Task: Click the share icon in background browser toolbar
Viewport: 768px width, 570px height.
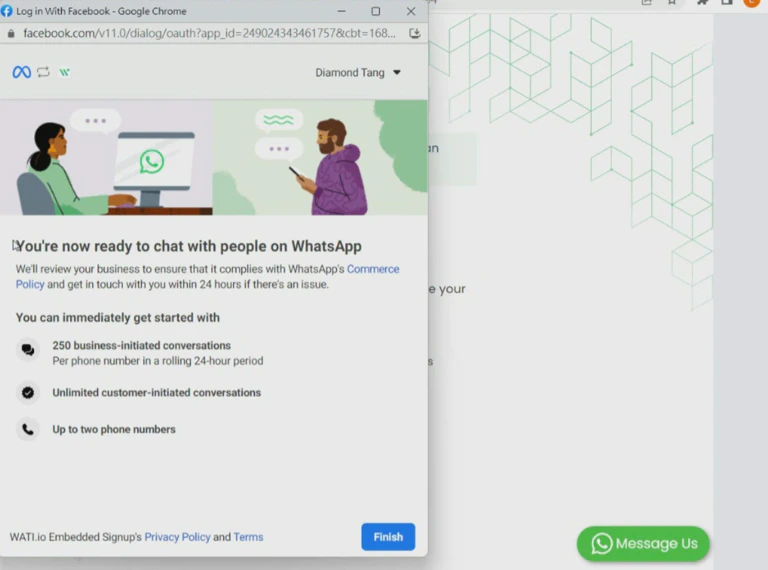Action: [x=647, y=2]
